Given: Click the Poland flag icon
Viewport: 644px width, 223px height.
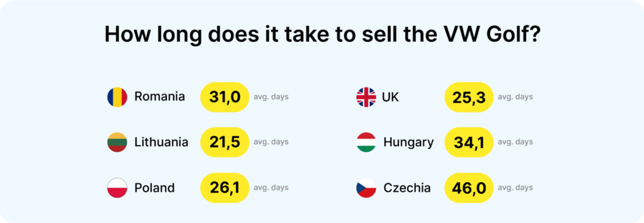Looking at the screenshot, I should pyautogui.click(x=117, y=188).
